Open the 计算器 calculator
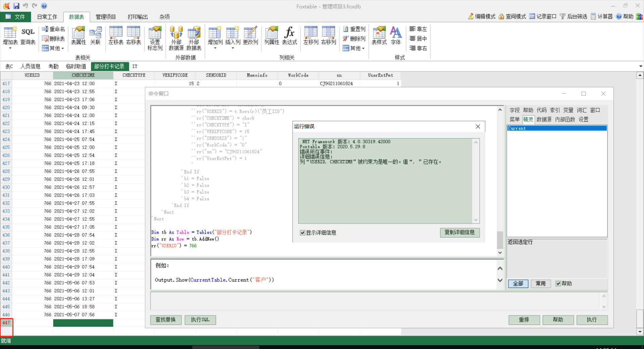 [602, 16]
